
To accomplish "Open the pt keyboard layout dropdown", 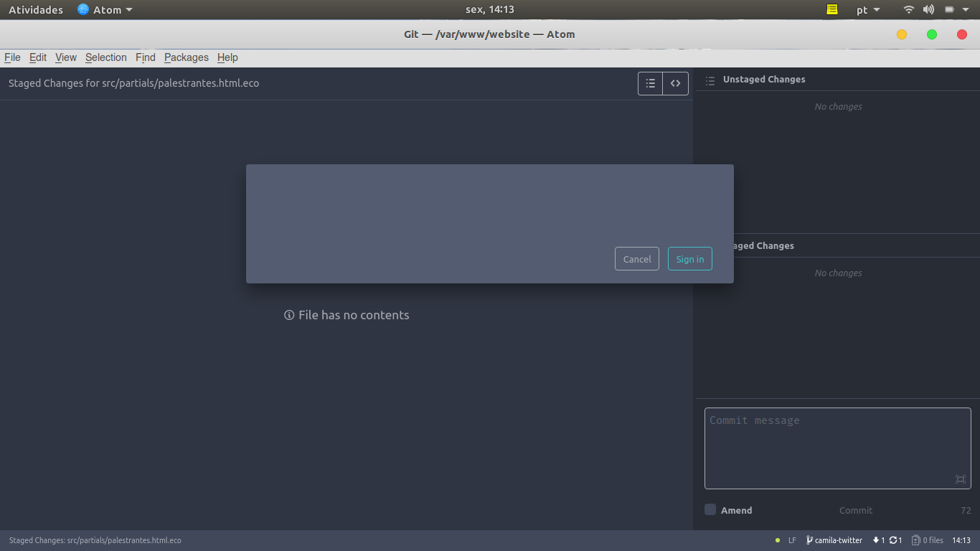I will [868, 10].
